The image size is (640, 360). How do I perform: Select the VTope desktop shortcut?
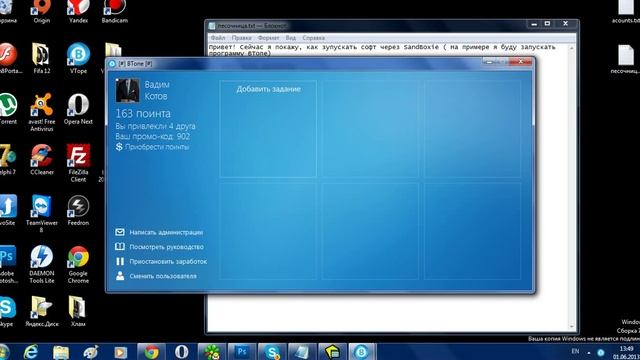coord(78,58)
